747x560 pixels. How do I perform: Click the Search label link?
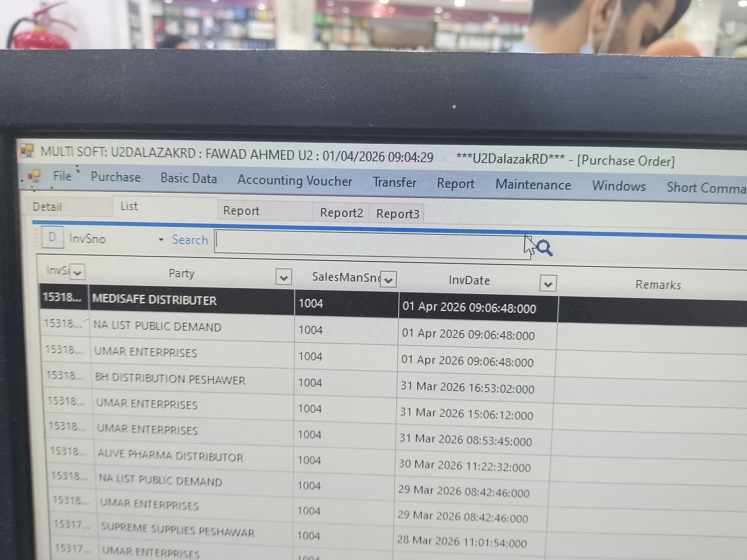pyautogui.click(x=190, y=240)
